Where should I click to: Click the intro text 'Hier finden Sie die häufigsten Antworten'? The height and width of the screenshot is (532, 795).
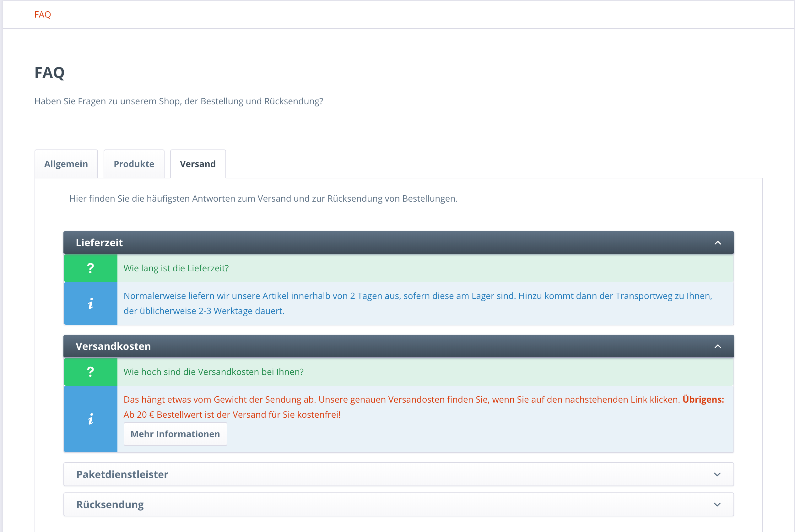[263, 198]
